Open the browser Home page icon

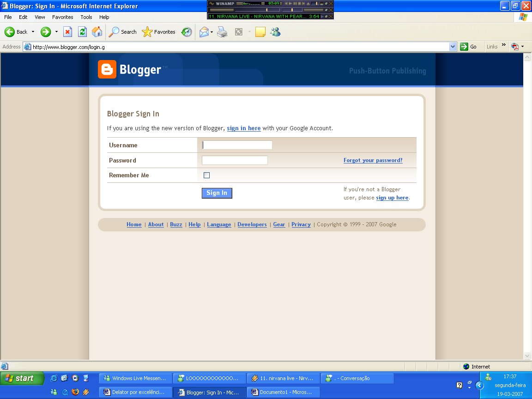97,32
